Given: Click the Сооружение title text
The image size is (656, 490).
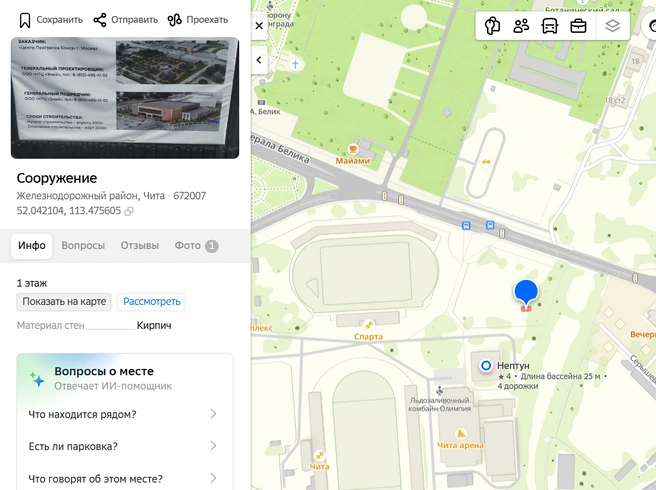Looking at the screenshot, I should (x=57, y=178).
